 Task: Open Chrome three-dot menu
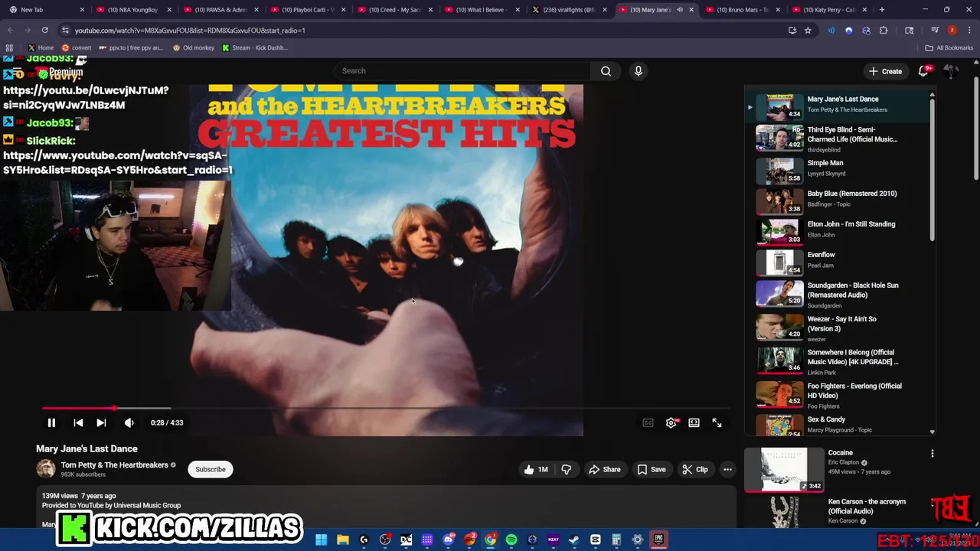point(968,30)
